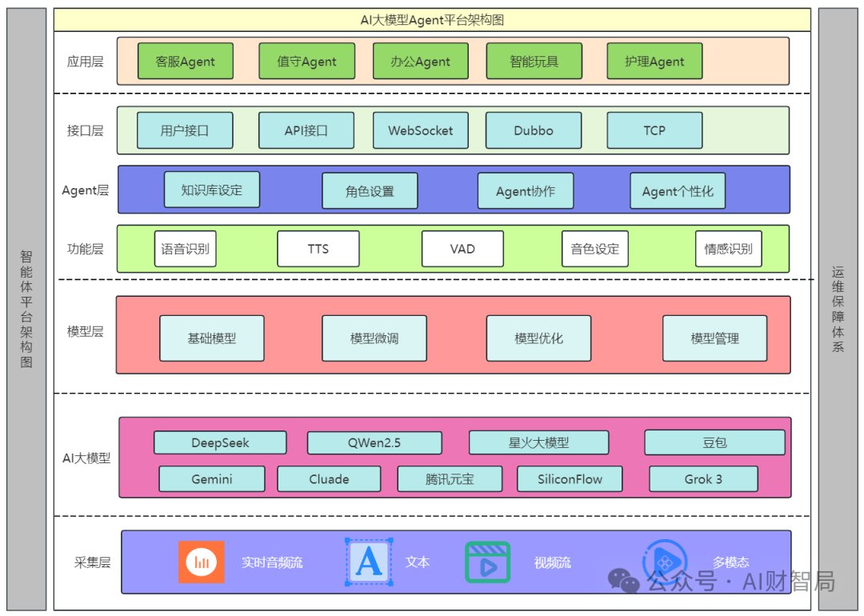Screen dimensions: 864x616
Task: Select the blue letter A text icon
Action: 369,562
